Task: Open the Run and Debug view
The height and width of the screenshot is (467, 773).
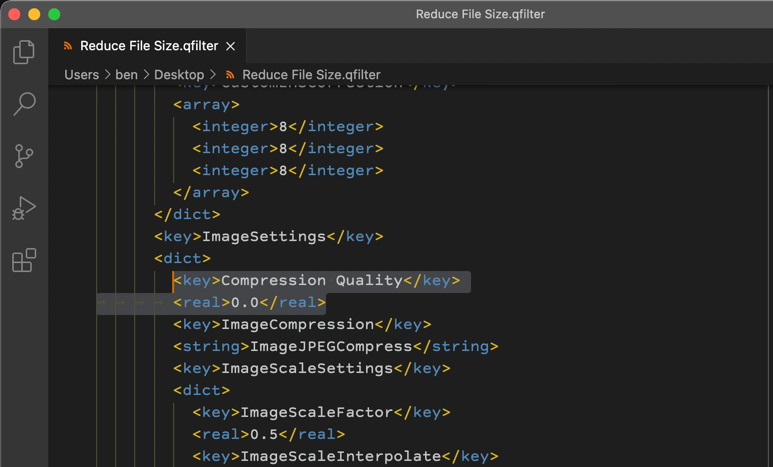Action: 24,208
